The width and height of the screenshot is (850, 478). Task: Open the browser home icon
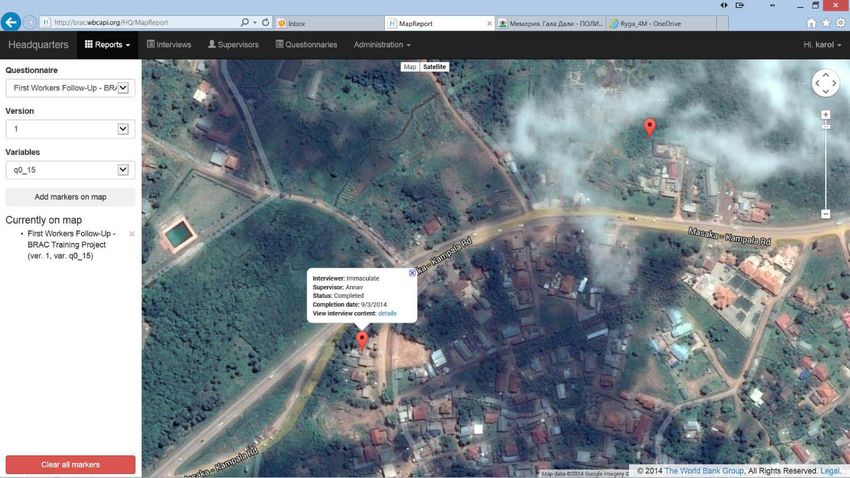(x=811, y=23)
